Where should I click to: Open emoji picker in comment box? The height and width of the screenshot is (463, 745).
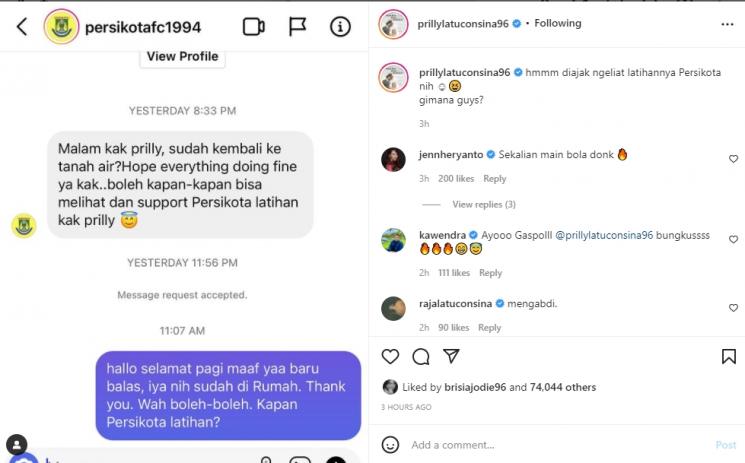[x=390, y=445]
